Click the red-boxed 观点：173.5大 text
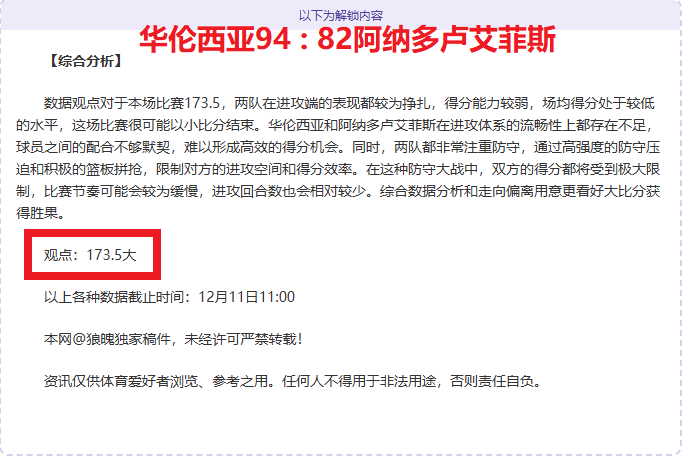The width and height of the screenshot is (685, 458). click(90, 255)
